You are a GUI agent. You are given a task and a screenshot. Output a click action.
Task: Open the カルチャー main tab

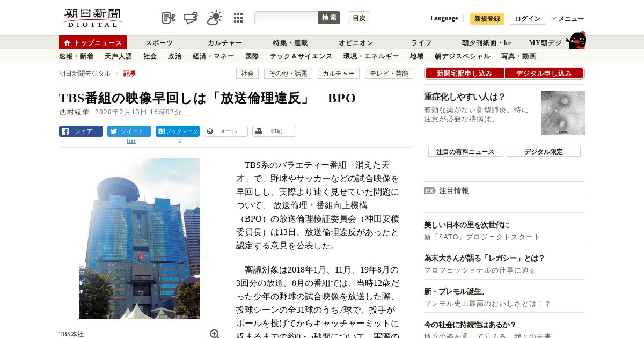[225, 42]
